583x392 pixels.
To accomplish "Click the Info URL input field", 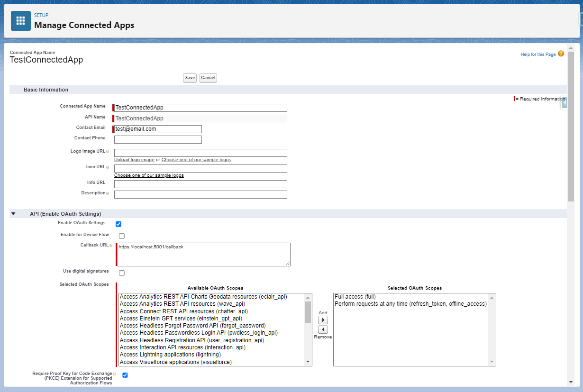I will click(x=200, y=184).
